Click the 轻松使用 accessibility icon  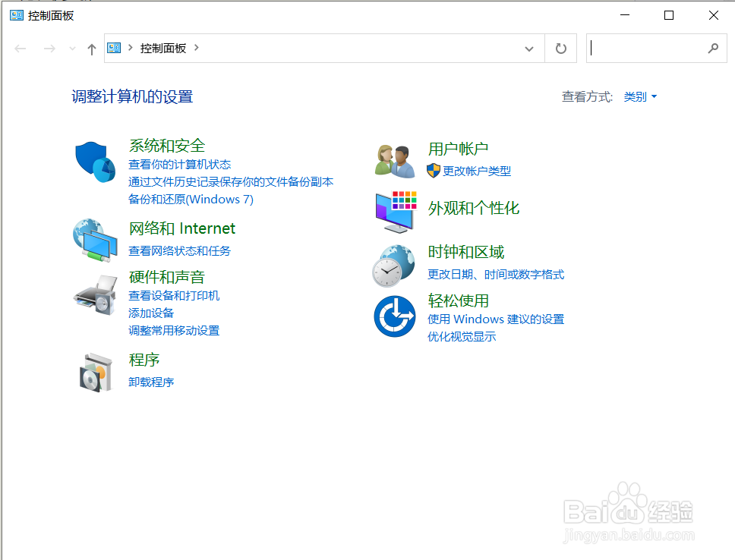pyautogui.click(x=393, y=316)
